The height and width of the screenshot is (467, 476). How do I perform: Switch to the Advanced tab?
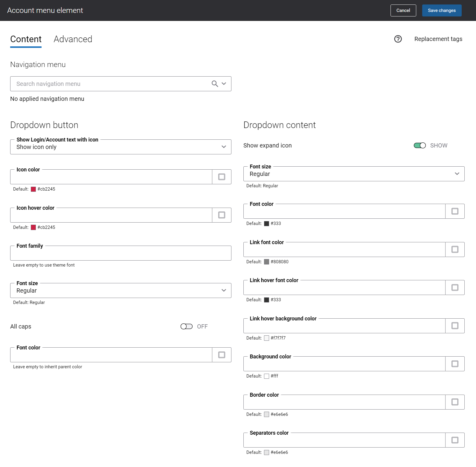pyautogui.click(x=73, y=39)
